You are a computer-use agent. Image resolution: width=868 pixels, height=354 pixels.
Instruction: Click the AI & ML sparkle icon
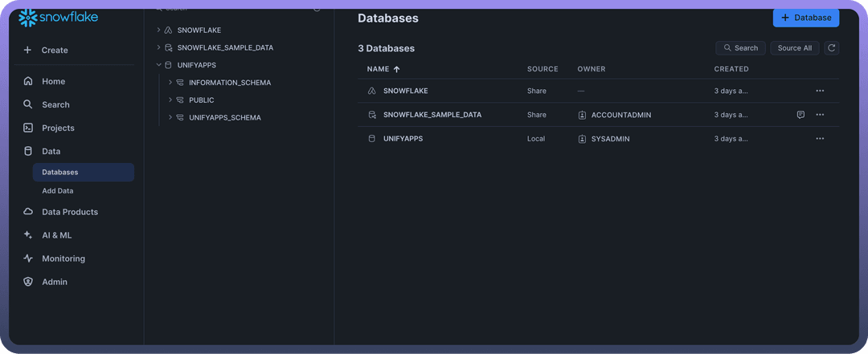(28, 235)
